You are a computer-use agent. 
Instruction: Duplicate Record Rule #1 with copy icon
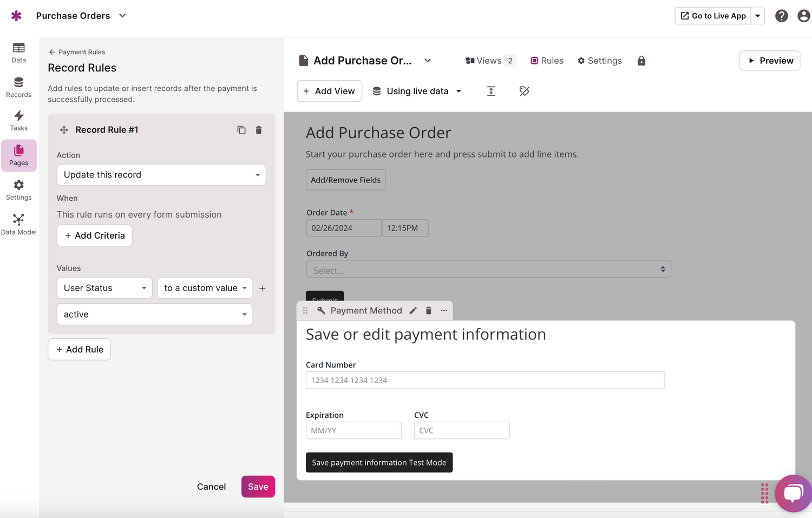pos(241,130)
